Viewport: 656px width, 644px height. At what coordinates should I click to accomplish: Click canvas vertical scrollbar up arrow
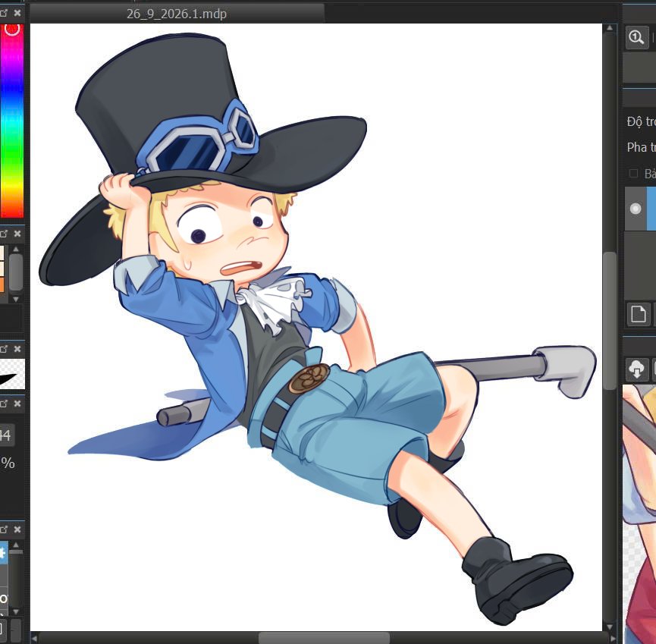(x=610, y=29)
